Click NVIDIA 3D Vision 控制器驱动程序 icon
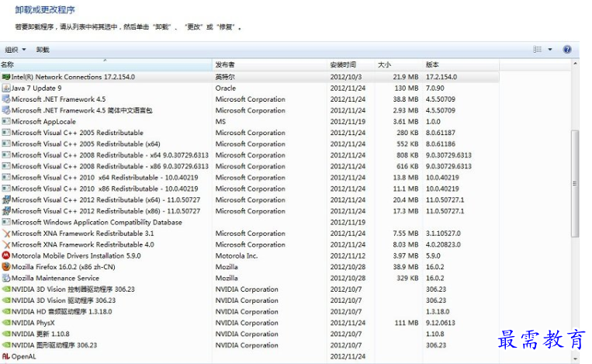Image resolution: width=592 pixels, height=364 pixels. coord(6,289)
